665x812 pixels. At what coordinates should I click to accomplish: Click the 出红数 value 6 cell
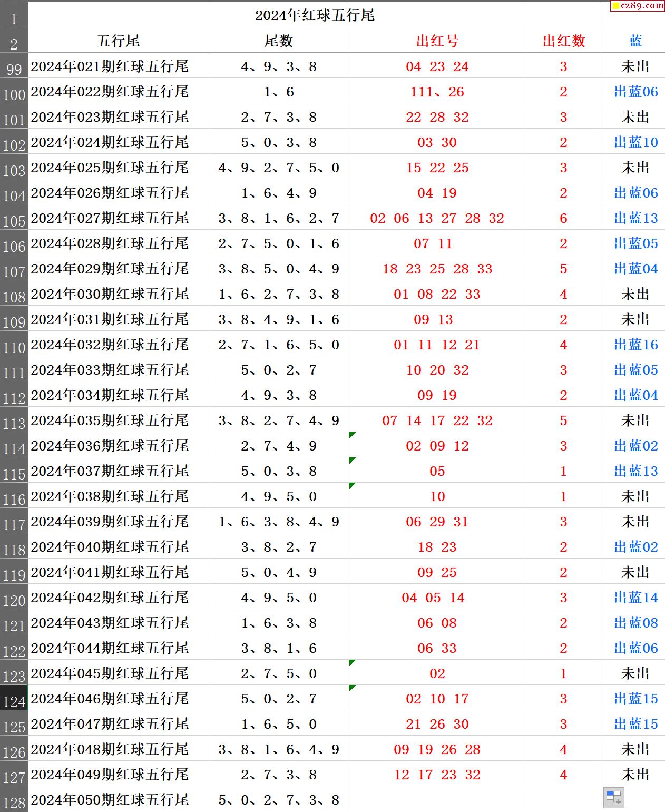click(563, 218)
